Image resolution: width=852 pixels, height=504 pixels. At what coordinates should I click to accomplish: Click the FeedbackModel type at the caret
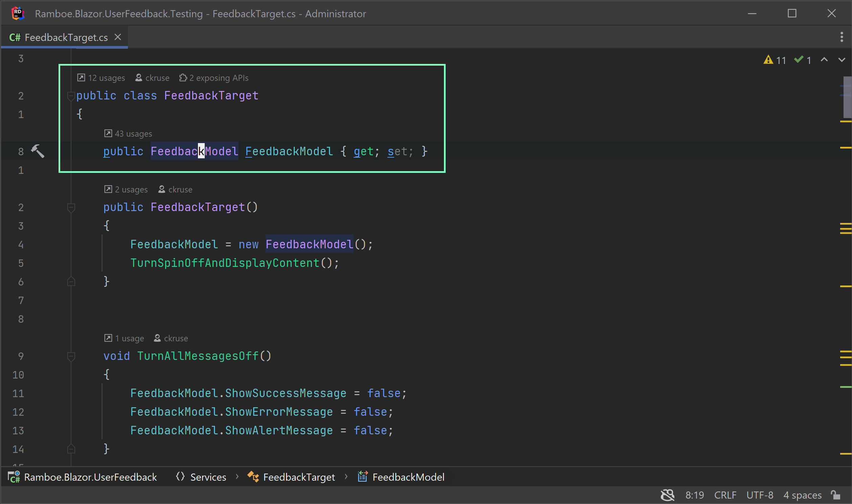point(194,151)
